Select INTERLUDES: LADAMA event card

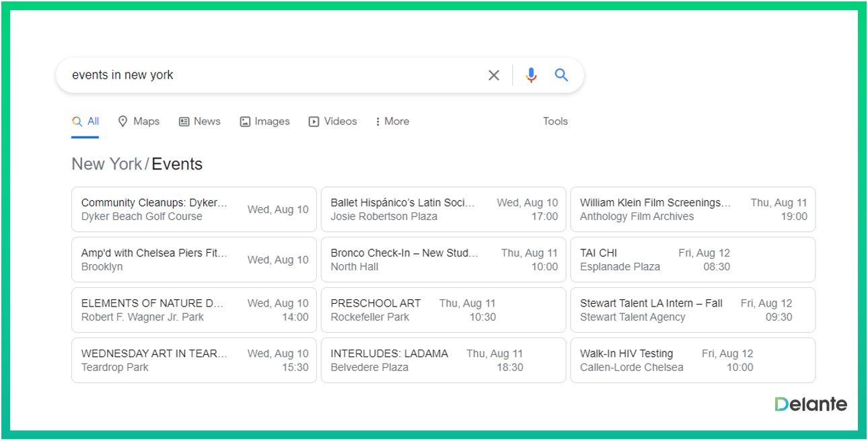point(443,360)
